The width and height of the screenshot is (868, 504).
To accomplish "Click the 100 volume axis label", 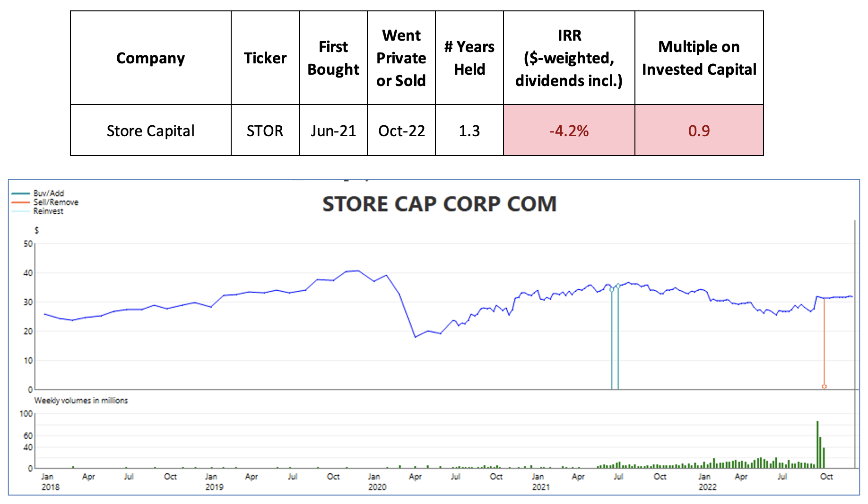I will pyautogui.click(x=26, y=414).
